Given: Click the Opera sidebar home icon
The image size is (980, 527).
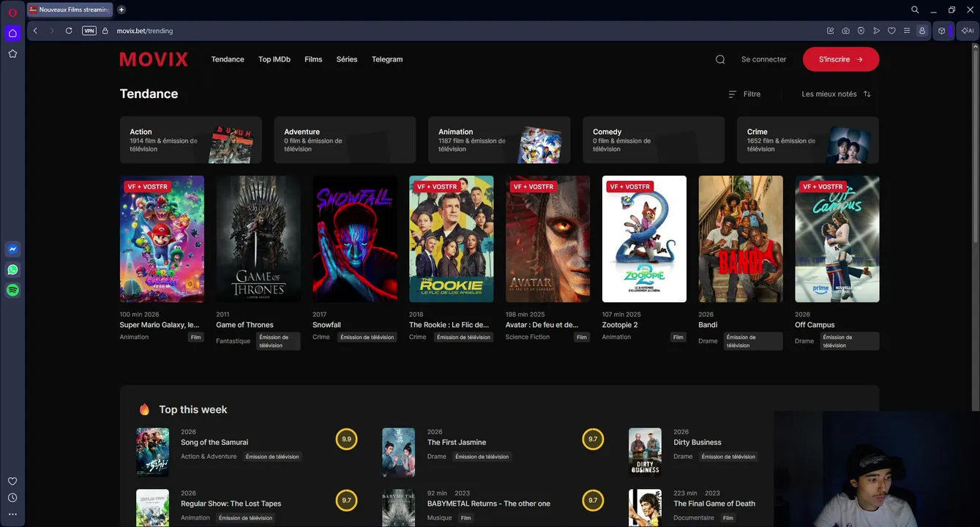Looking at the screenshot, I should [12, 33].
